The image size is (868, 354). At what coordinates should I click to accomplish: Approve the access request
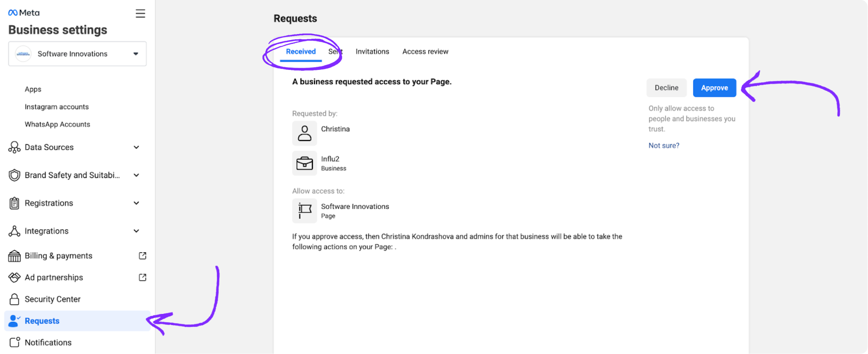[x=715, y=88]
